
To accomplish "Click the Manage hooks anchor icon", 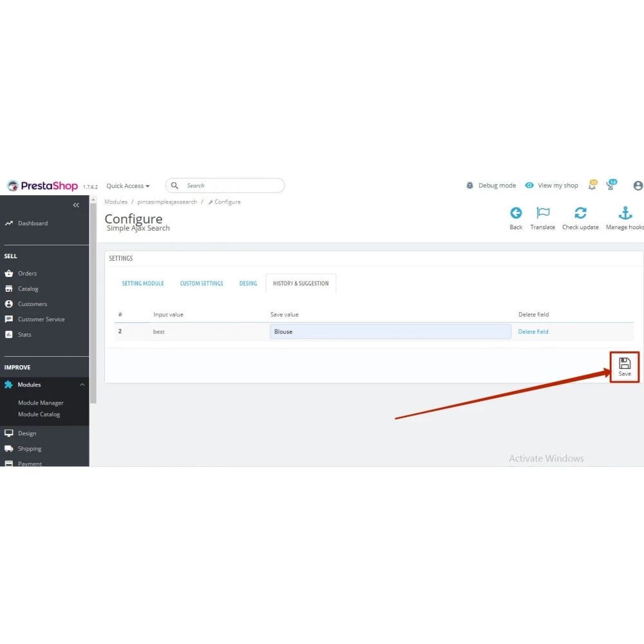I will tap(625, 213).
